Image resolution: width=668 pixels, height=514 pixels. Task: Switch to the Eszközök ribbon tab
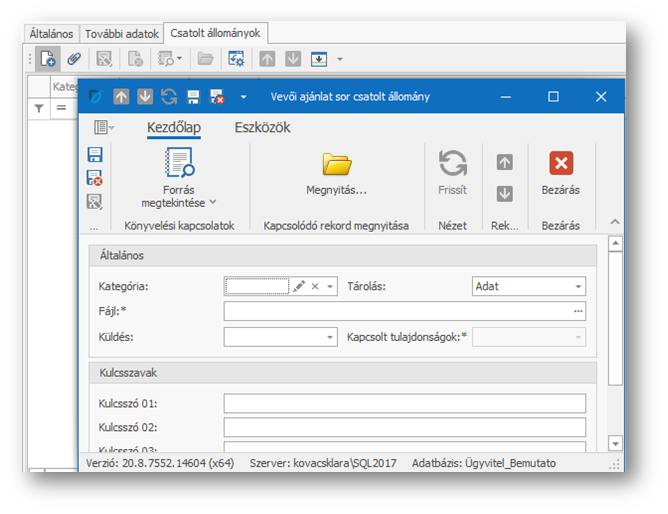(x=262, y=128)
